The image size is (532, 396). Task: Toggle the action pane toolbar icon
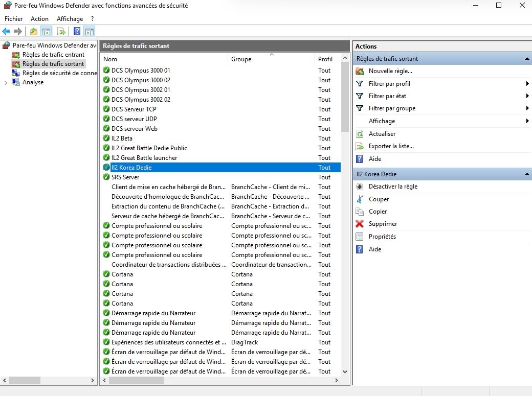click(x=90, y=32)
